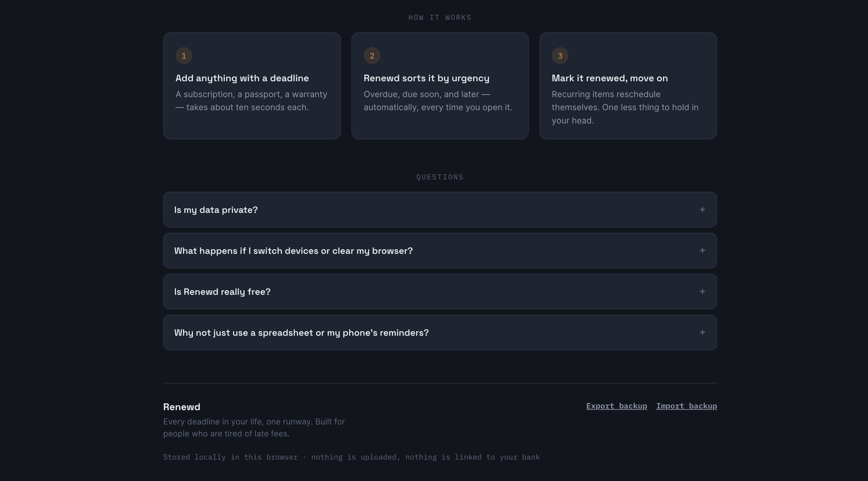Click the step 2 number badge
This screenshot has height=481, width=868.
point(372,56)
